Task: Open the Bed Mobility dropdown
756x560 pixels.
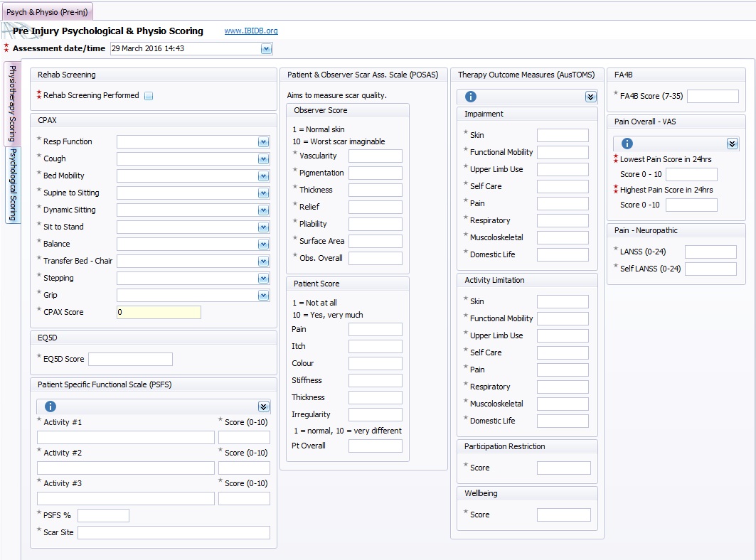Action: (x=263, y=176)
